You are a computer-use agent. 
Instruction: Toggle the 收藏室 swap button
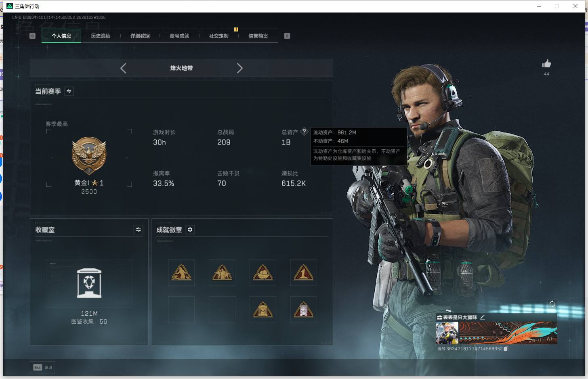[138, 230]
